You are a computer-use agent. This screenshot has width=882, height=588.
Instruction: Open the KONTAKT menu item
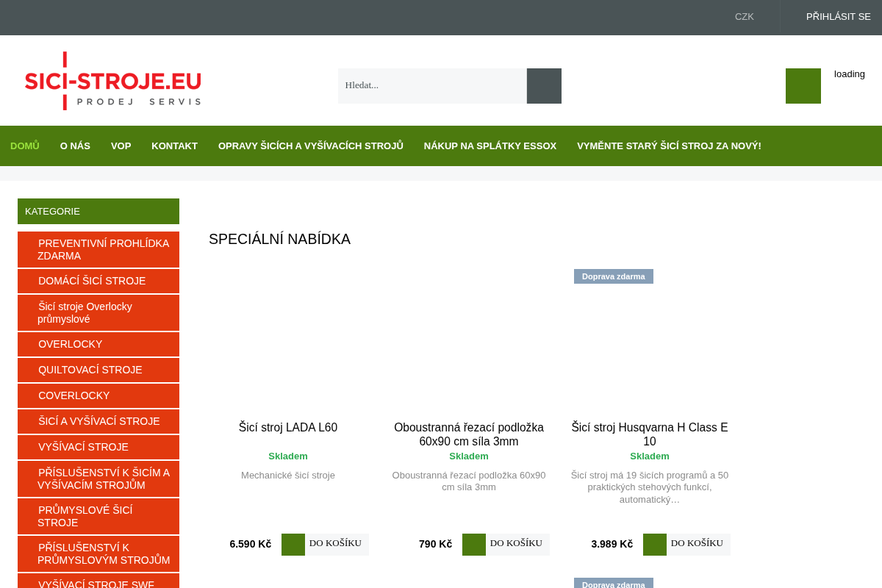175,146
